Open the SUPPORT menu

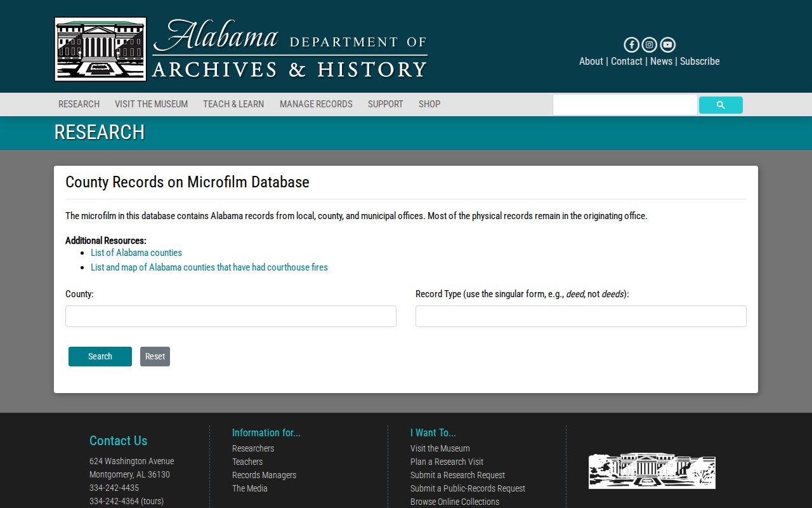(x=385, y=104)
